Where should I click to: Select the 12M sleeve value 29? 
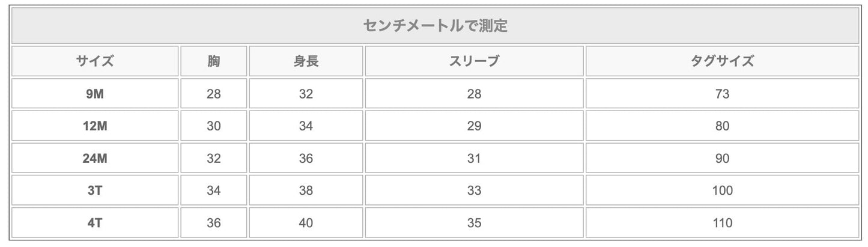474,126
